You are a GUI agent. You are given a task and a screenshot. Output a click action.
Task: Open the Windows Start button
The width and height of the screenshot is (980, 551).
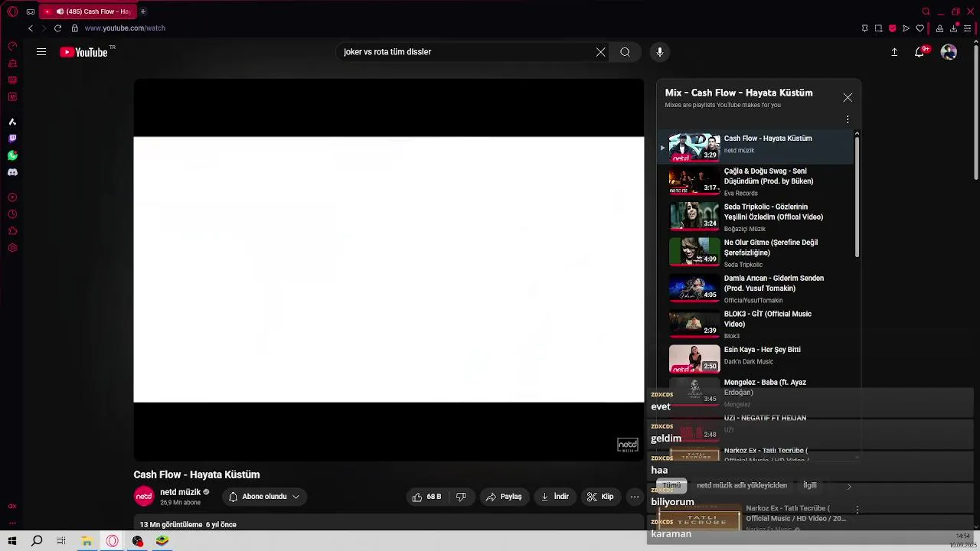[x=12, y=541]
